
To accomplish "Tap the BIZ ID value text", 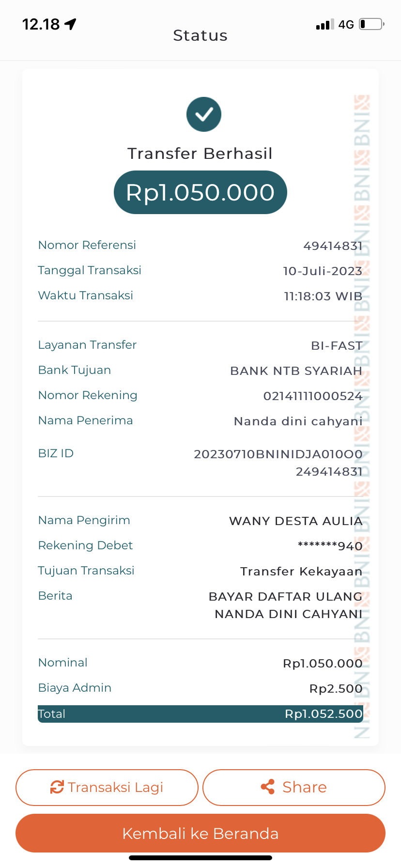I will [x=278, y=463].
